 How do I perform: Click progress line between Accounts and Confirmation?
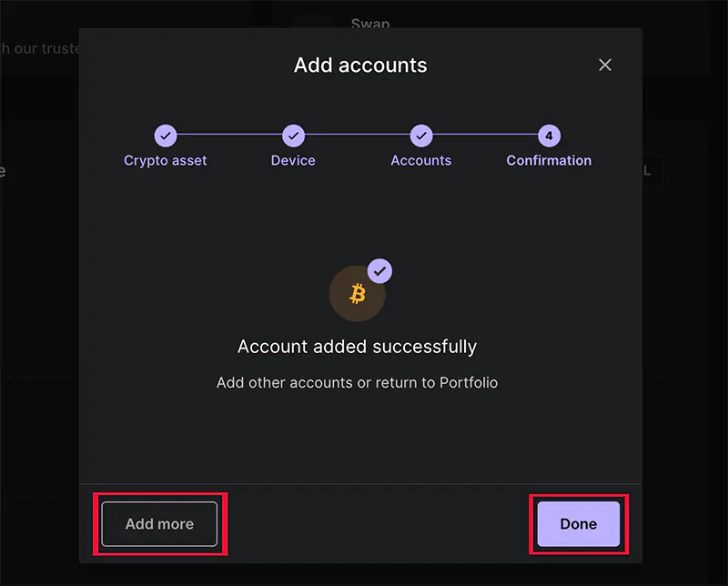pos(484,136)
